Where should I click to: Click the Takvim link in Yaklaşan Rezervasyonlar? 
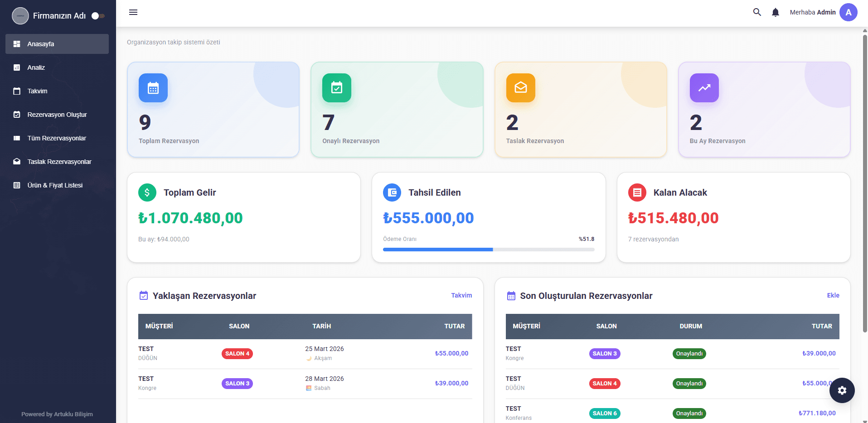pyautogui.click(x=461, y=295)
